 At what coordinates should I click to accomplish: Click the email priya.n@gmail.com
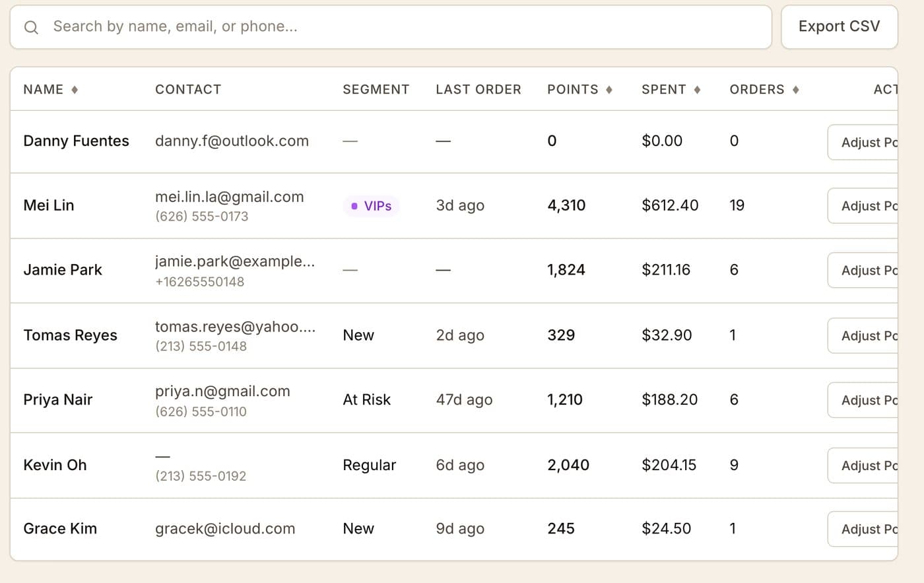(x=222, y=391)
